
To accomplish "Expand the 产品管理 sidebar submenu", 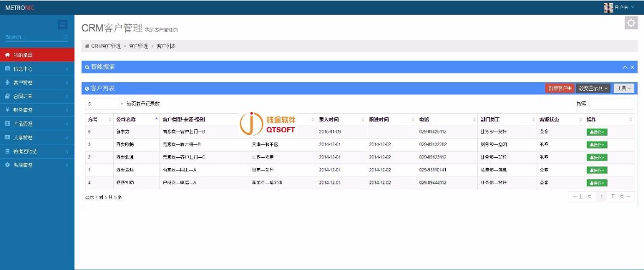I will pyautogui.click(x=37, y=124).
